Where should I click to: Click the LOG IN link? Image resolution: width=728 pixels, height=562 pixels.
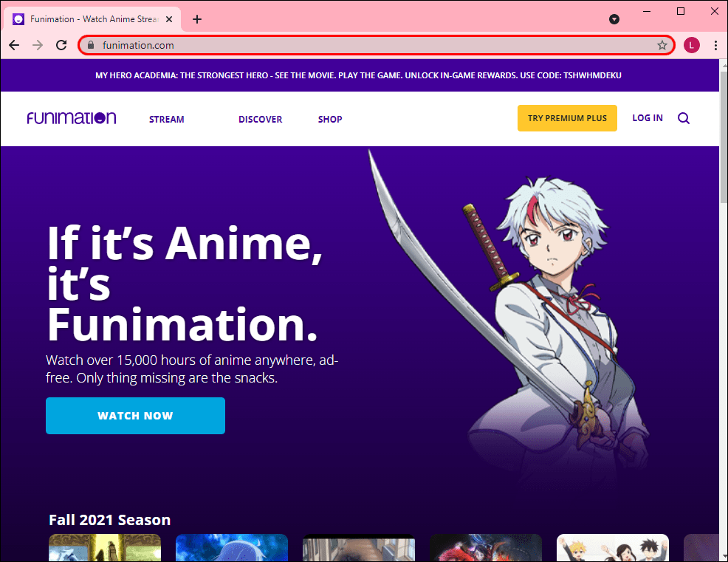[x=648, y=118]
